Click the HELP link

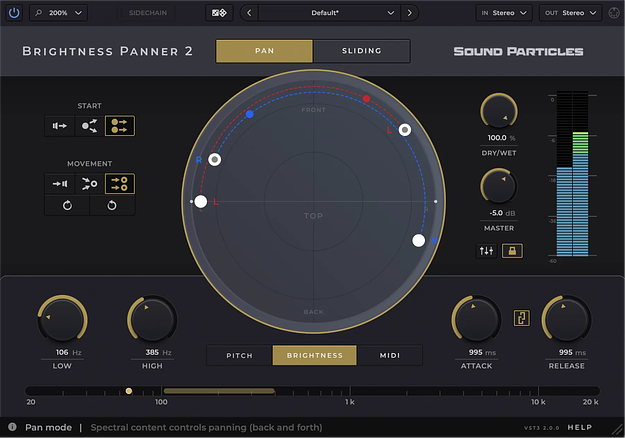pyautogui.click(x=580, y=427)
